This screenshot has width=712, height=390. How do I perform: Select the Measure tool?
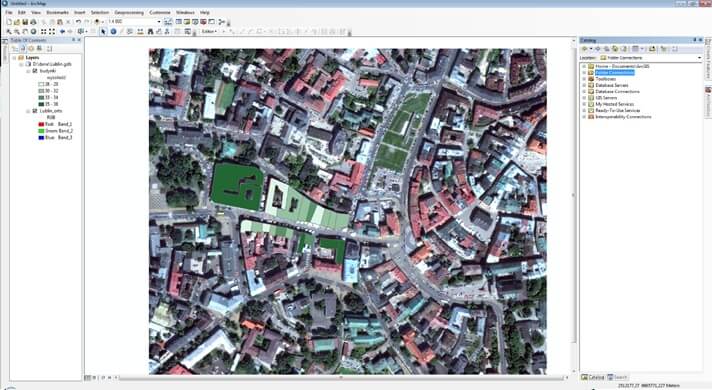tap(140, 31)
